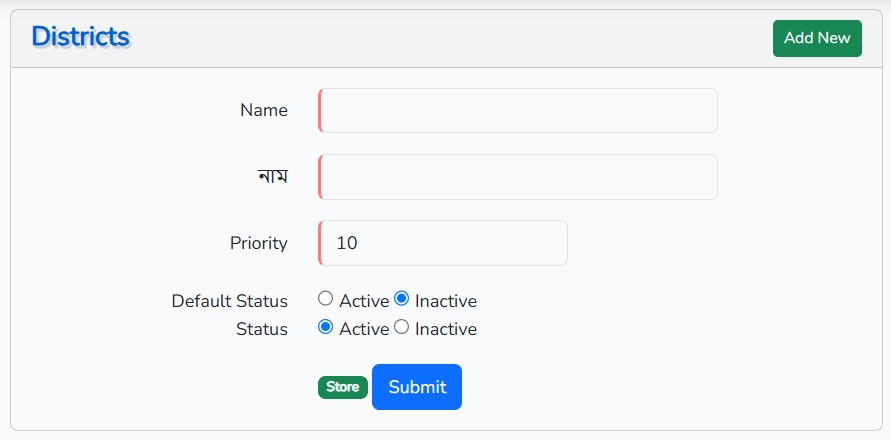Viewport: 891px width, 440px height.
Task: Click the Inactive text in Status row
Action: 446,329
